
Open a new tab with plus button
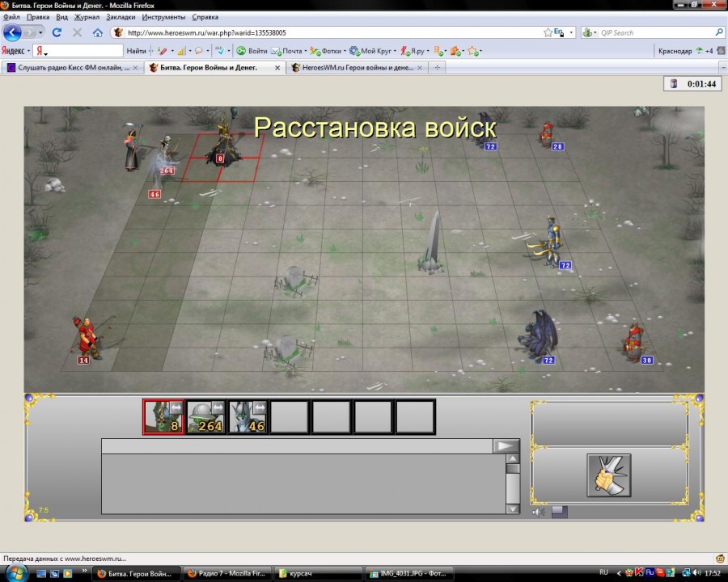pyautogui.click(x=437, y=68)
